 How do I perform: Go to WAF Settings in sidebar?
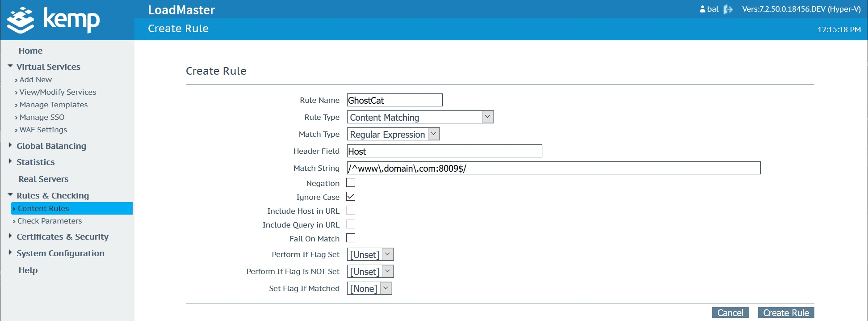(x=43, y=130)
